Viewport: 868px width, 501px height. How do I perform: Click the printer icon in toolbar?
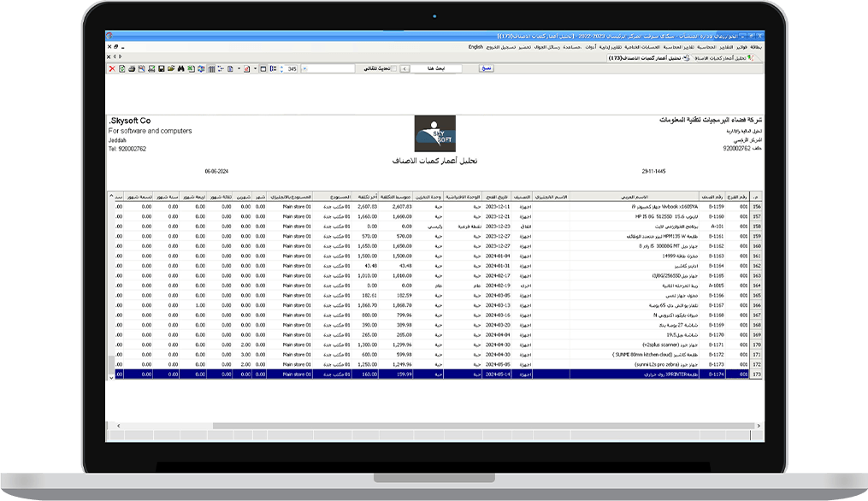pyautogui.click(x=132, y=68)
